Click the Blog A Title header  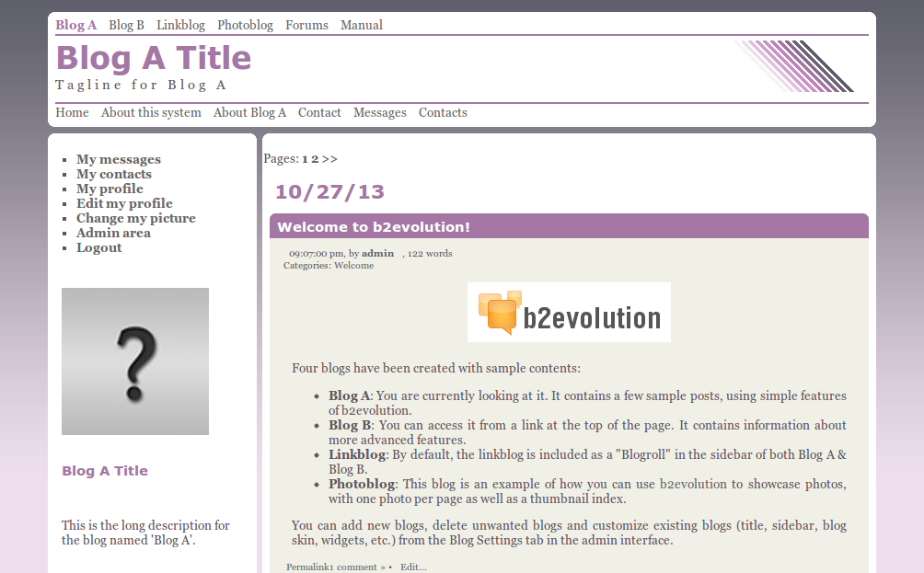[154, 58]
